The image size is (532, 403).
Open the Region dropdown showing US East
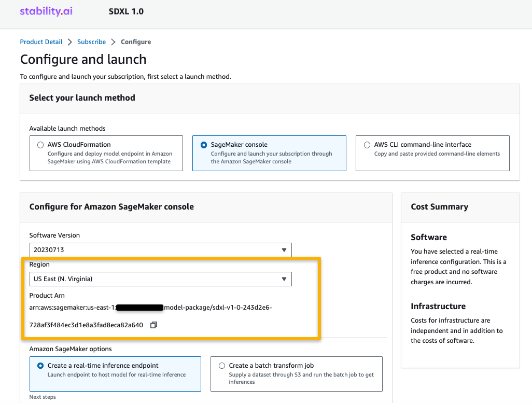(x=161, y=279)
